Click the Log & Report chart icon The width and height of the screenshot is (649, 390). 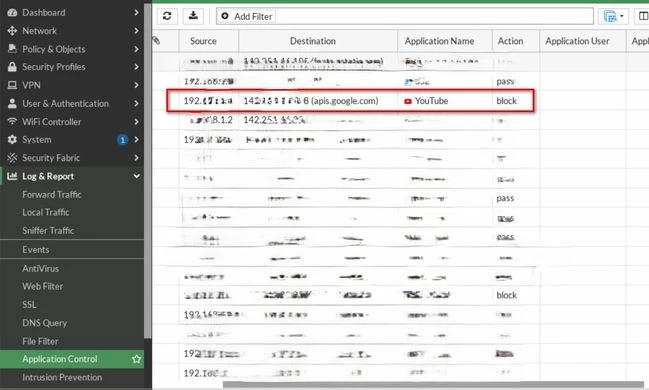[x=12, y=176]
